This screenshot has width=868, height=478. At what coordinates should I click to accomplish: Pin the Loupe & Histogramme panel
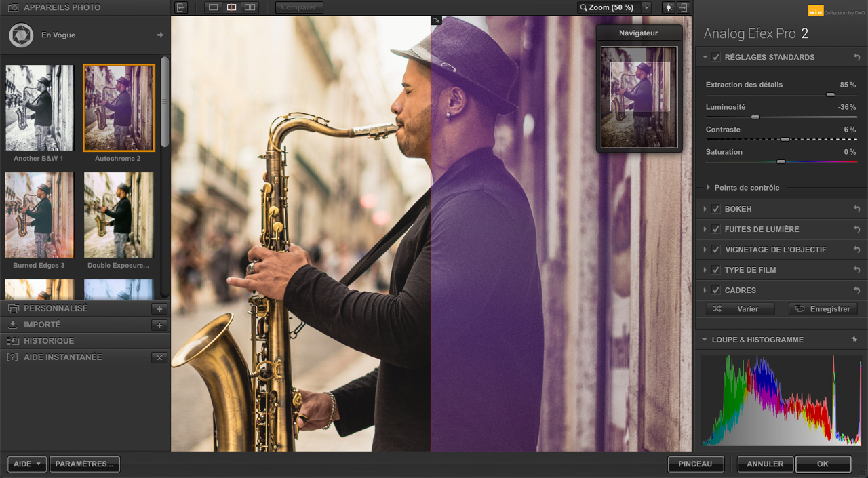pos(854,340)
